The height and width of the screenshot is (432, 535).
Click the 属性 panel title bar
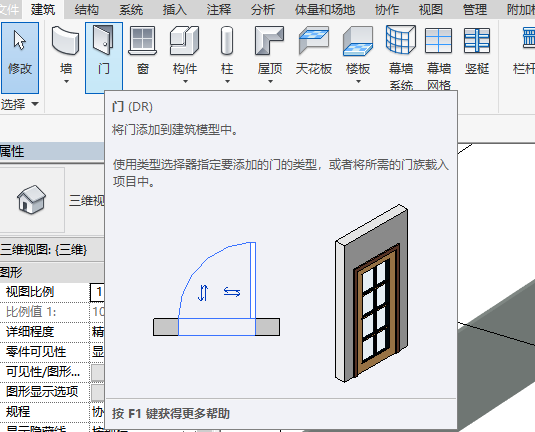click(x=52, y=151)
